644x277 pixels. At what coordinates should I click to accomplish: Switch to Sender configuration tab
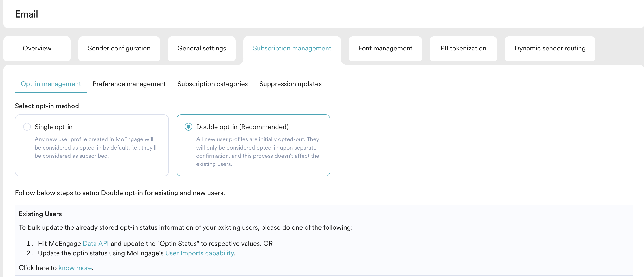point(119,48)
